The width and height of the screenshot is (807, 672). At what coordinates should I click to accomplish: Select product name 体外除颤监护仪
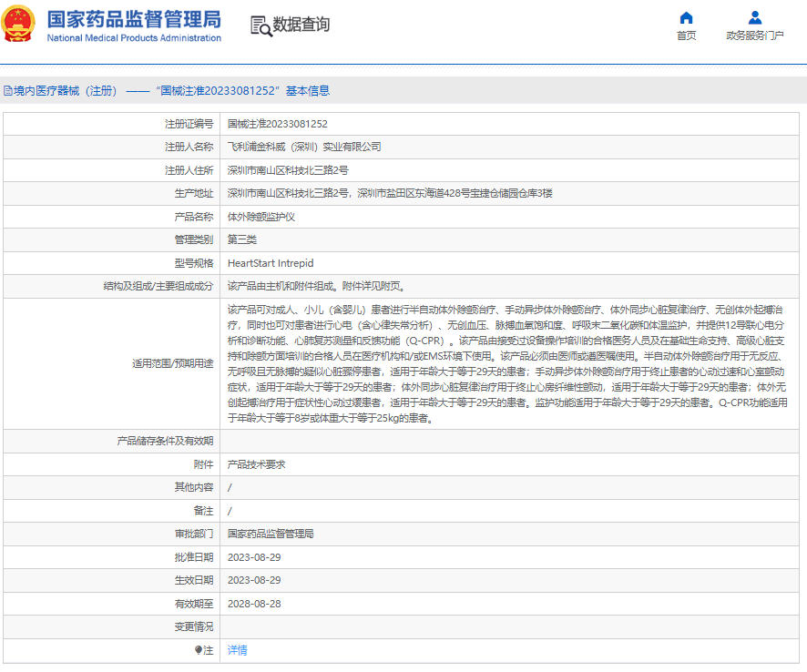[261, 217]
